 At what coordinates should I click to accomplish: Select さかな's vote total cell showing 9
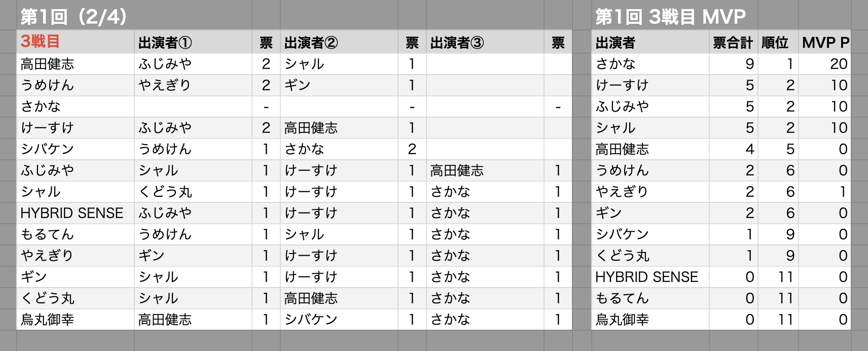733,64
